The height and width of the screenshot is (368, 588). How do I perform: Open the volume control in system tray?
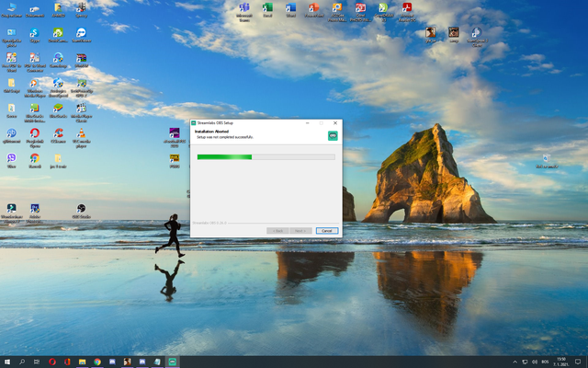[x=535, y=362]
